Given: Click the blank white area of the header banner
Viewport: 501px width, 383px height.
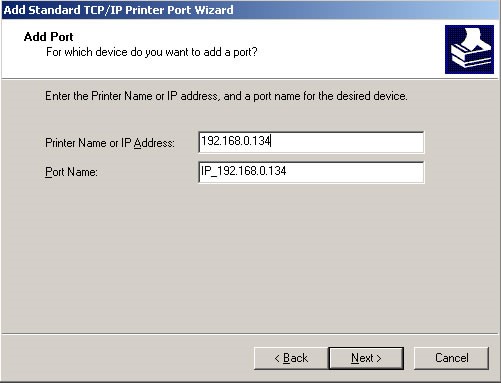Looking at the screenshot, I should click(x=350, y=49).
